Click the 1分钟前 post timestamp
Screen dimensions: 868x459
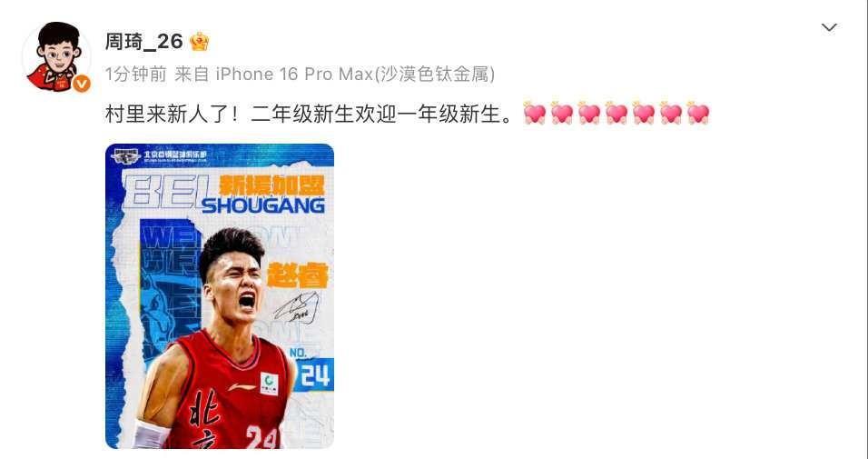pyautogui.click(x=135, y=74)
